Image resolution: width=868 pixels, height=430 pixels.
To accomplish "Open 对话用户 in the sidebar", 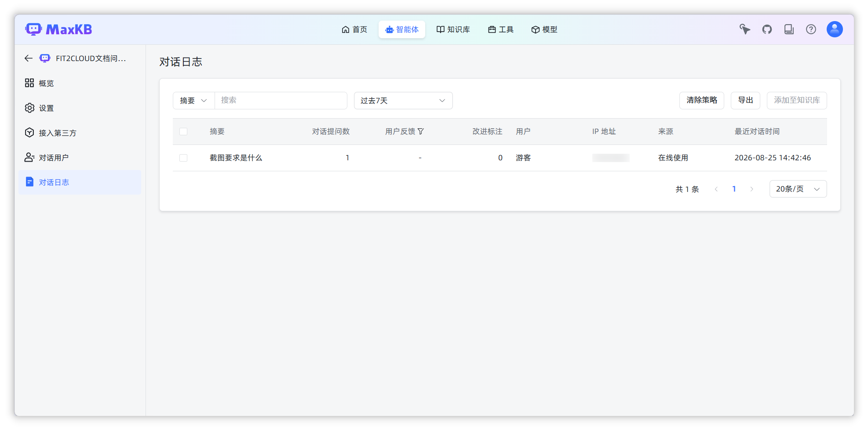I will pos(80,158).
